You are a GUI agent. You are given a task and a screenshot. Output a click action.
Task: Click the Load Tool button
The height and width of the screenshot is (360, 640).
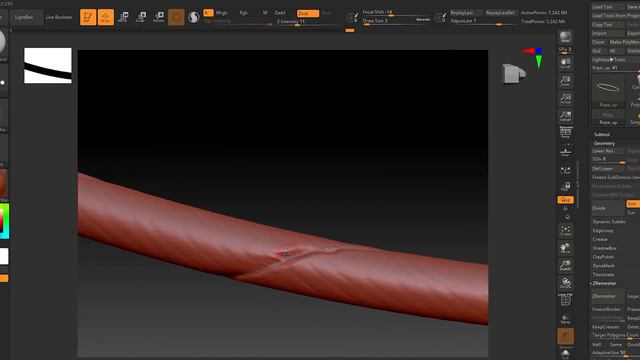[x=607, y=7]
